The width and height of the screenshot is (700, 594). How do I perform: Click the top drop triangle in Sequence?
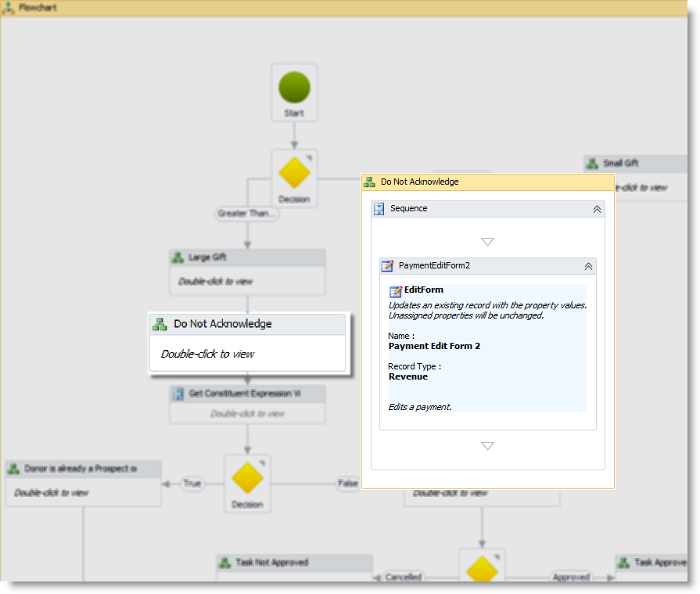click(487, 242)
